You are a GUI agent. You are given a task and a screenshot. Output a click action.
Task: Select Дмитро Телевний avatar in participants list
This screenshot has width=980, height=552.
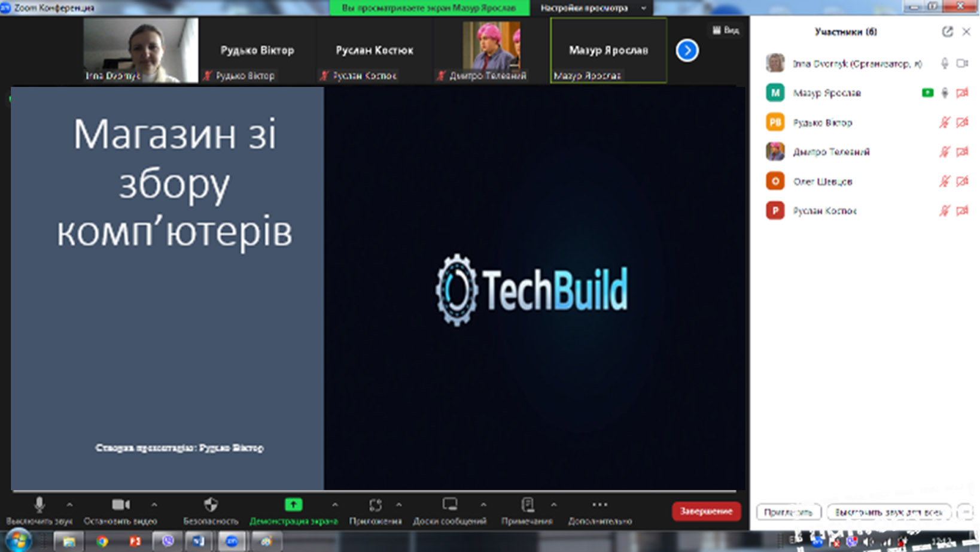point(775,151)
